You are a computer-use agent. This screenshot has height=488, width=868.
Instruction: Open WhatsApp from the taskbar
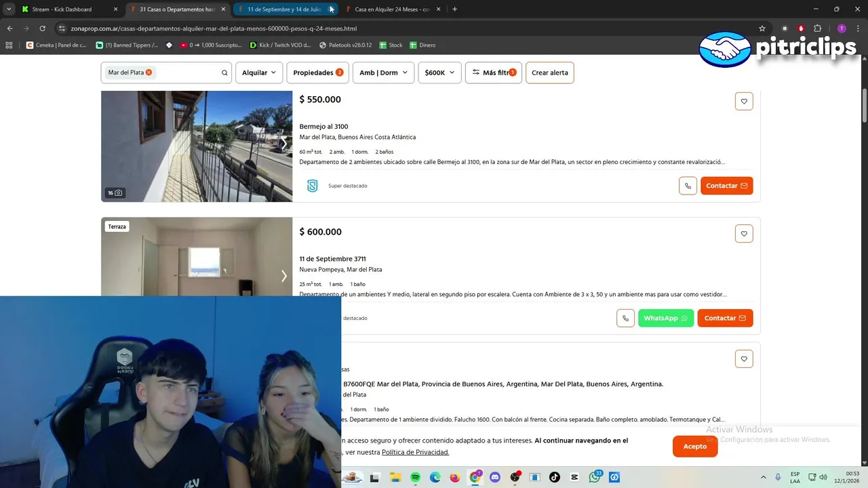tap(595, 477)
